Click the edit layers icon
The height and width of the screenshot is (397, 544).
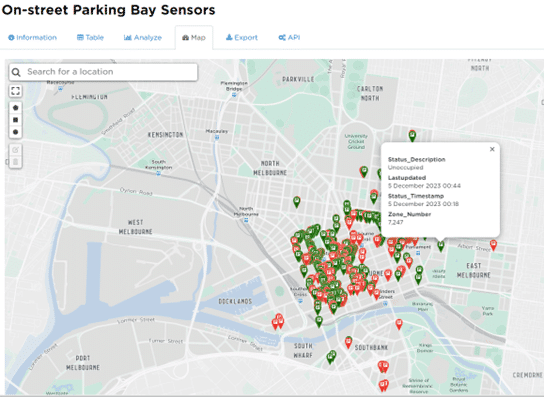(16, 150)
